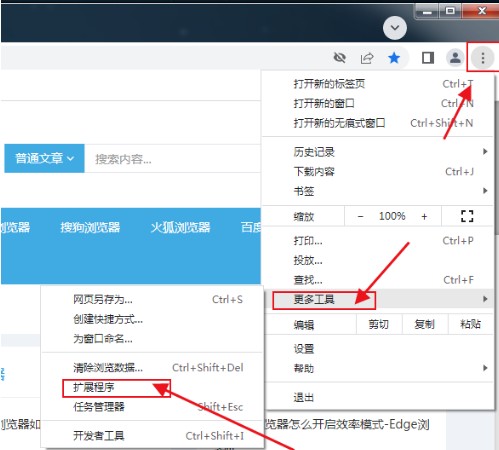Select 创建快捷方式... in submenu
This screenshot has height=450, width=499.
[153, 319]
